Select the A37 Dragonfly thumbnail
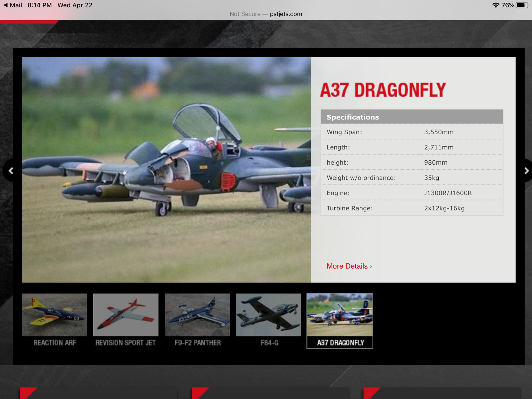The image size is (532, 399). click(340, 321)
